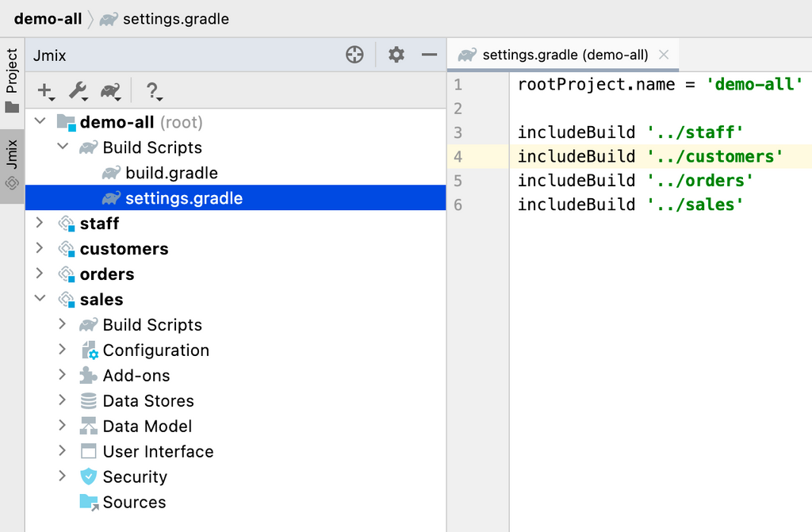Open the question mark help menu

pyautogui.click(x=152, y=91)
